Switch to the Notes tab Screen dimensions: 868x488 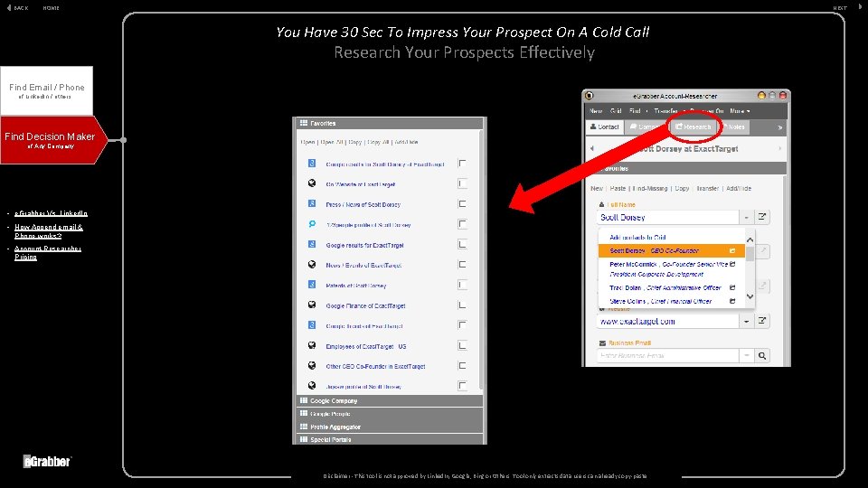[x=733, y=127]
